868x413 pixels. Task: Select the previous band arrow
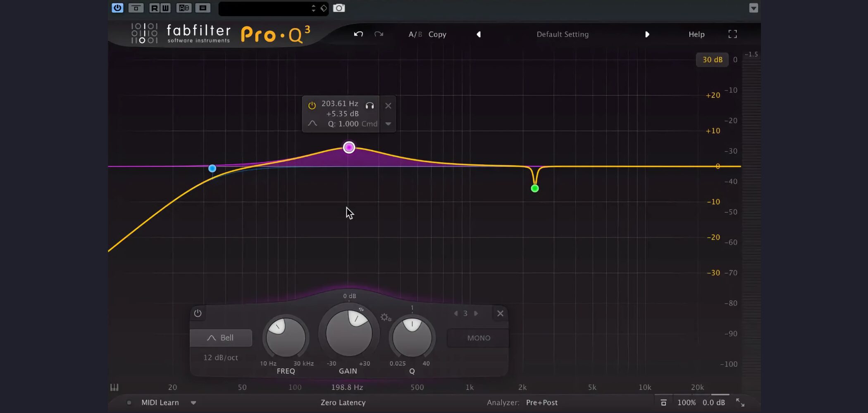[456, 313]
